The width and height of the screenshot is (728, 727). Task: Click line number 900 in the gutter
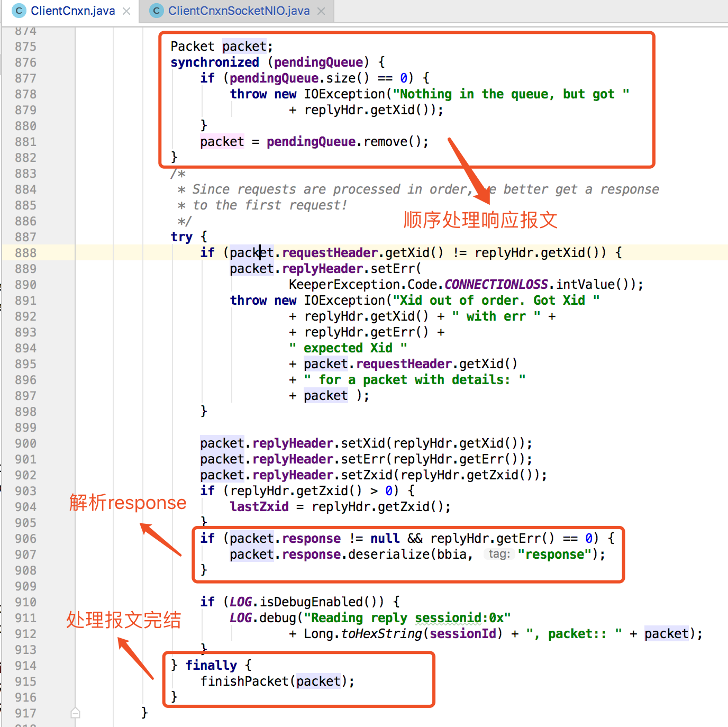coord(25,443)
